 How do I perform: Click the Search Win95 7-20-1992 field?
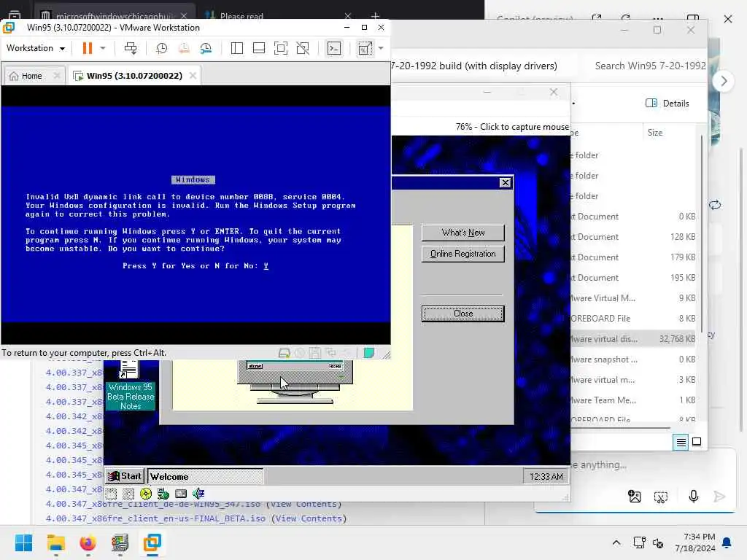coord(650,66)
